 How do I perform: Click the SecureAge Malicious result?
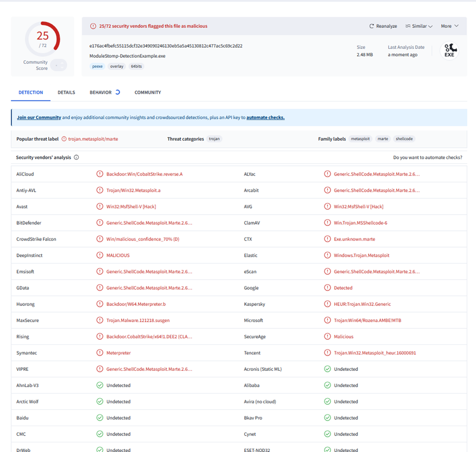click(x=344, y=336)
